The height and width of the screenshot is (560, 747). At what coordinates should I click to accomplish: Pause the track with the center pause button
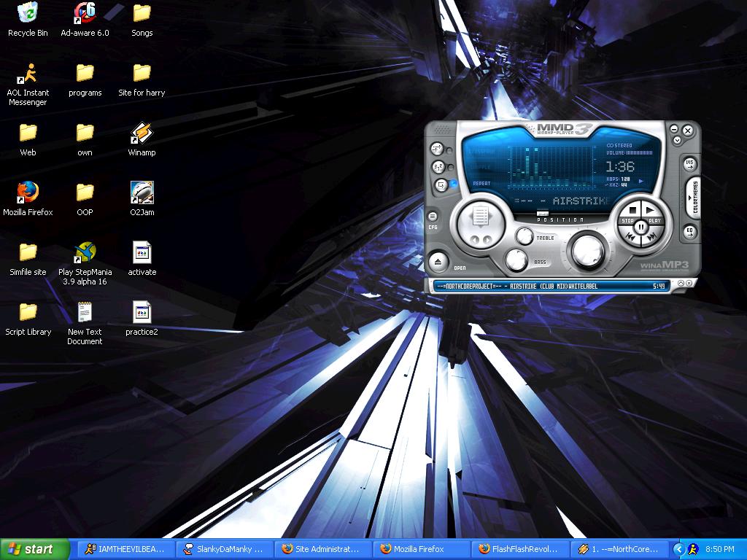point(641,227)
